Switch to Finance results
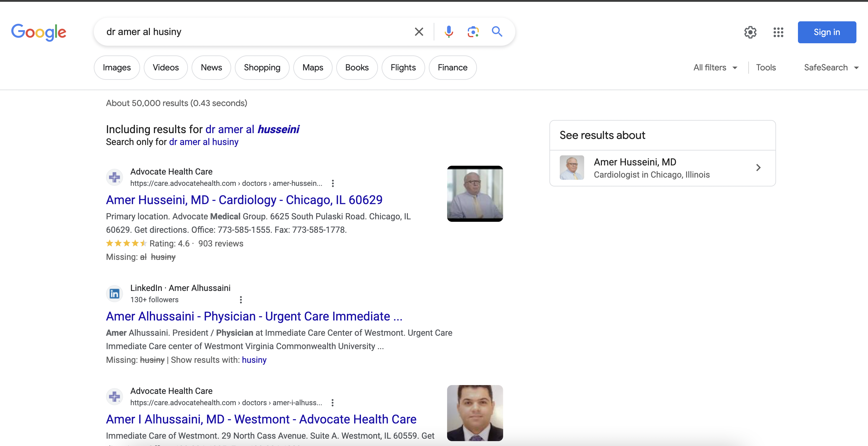The width and height of the screenshot is (868, 446). [x=453, y=67]
